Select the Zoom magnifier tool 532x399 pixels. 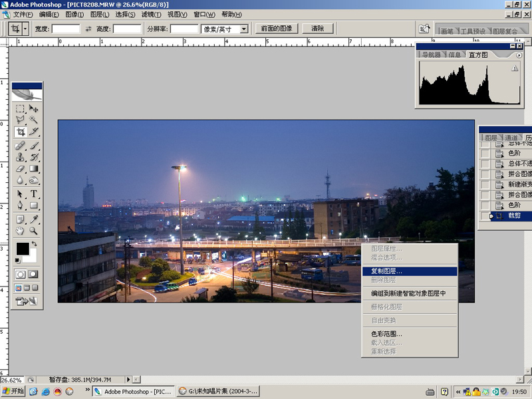[33, 231]
